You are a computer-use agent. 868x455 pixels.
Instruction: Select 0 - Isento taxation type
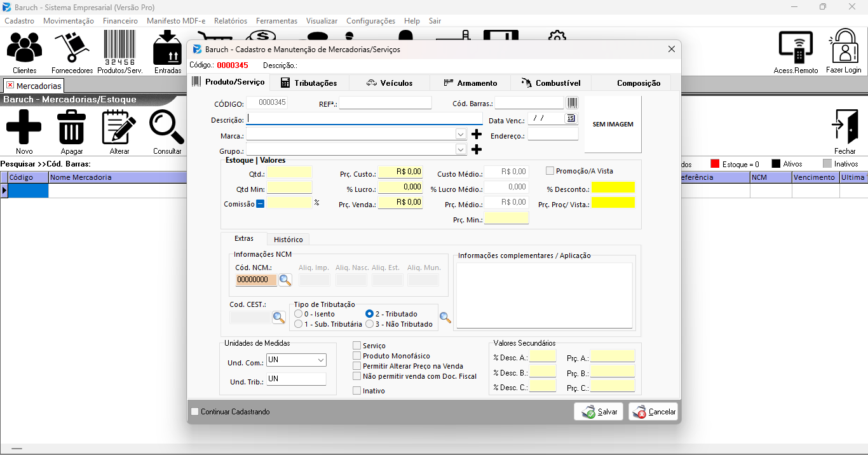tap(299, 314)
